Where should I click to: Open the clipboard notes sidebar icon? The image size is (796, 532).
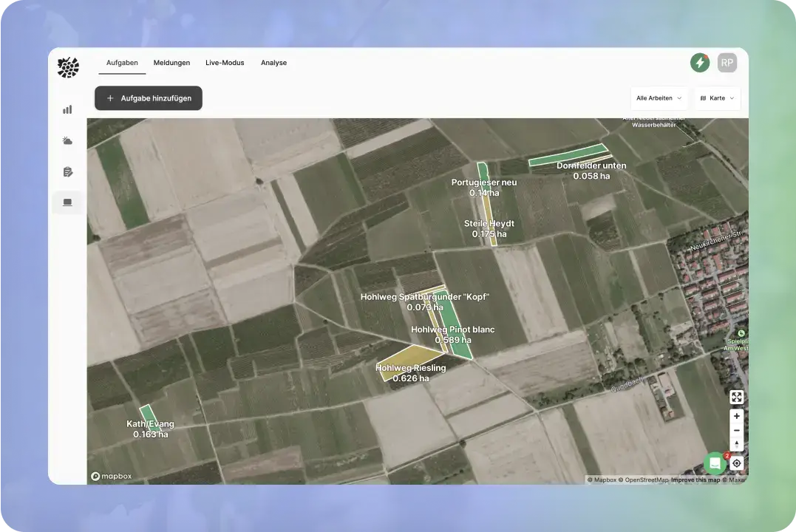(68, 172)
